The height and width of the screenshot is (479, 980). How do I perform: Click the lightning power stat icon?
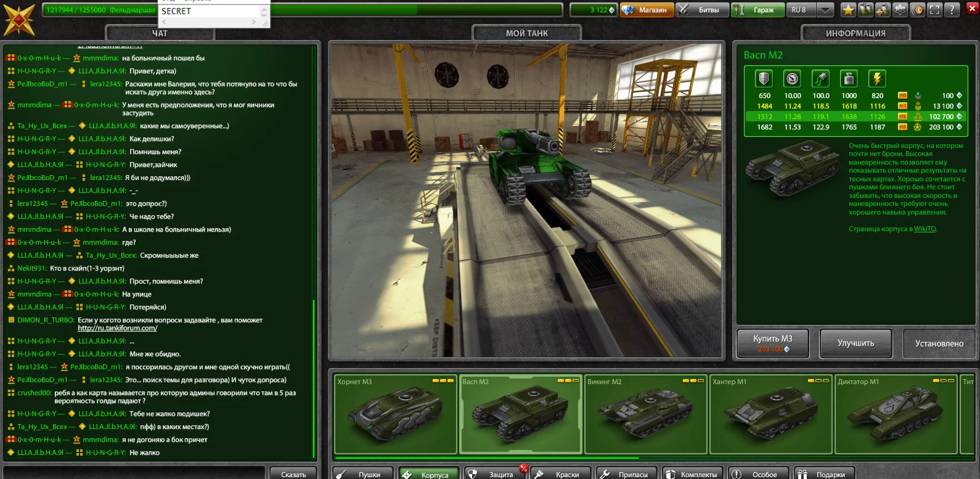(x=878, y=79)
